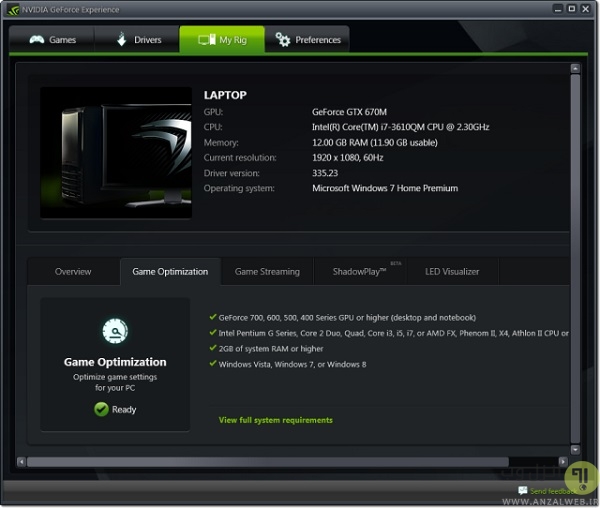
Task: Open the Game Streaming sub-tab
Action: click(267, 272)
